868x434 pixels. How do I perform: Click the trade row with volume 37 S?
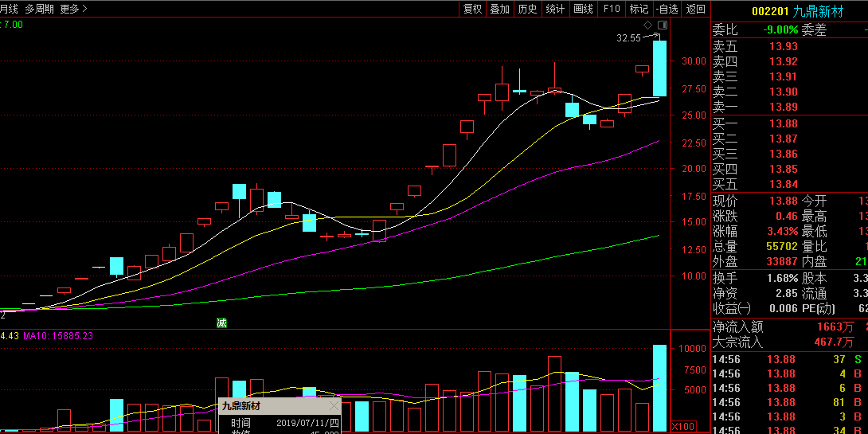tap(789, 360)
